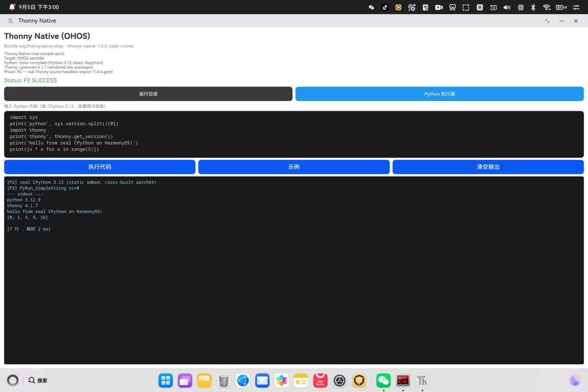Click the screen recording camera icon

point(439,7)
